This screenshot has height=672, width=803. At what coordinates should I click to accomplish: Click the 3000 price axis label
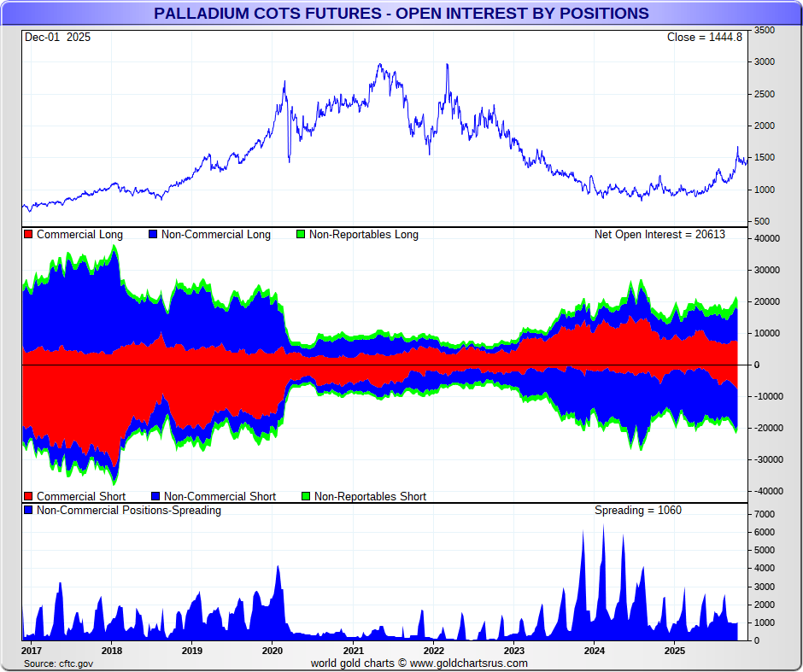click(765, 62)
